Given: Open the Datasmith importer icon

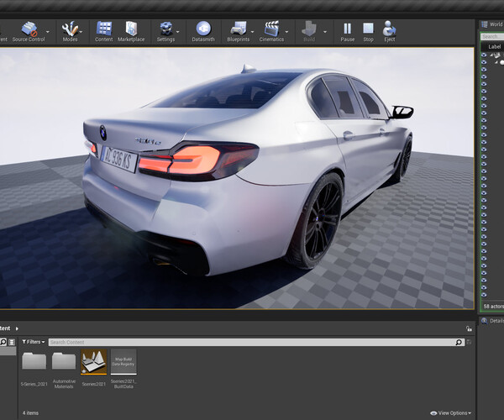Looking at the screenshot, I should tap(203, 31).
